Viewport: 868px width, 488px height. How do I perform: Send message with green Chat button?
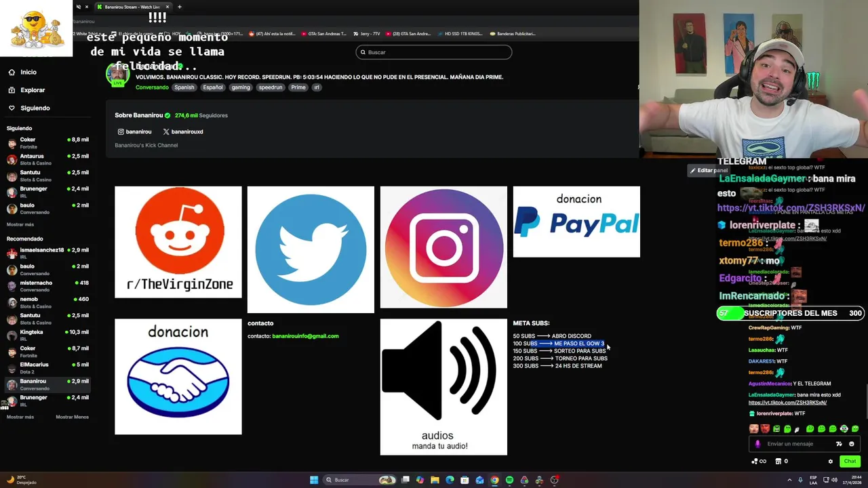pyautogui.click(x=850, y=462)
